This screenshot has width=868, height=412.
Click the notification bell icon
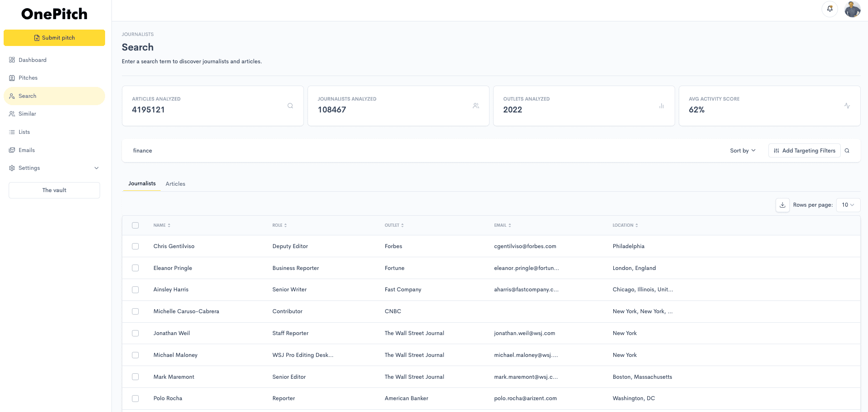pyautogui.click(x=830, y=9)
